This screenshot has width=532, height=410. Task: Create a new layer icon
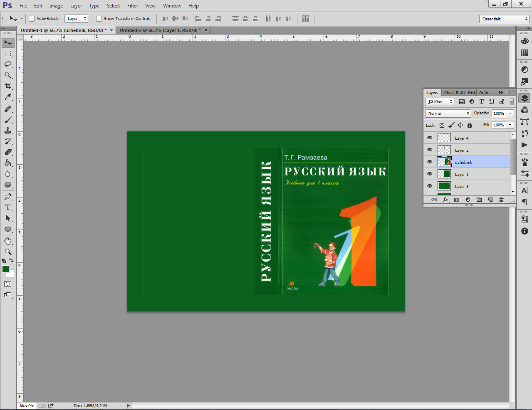coord(490,200)
